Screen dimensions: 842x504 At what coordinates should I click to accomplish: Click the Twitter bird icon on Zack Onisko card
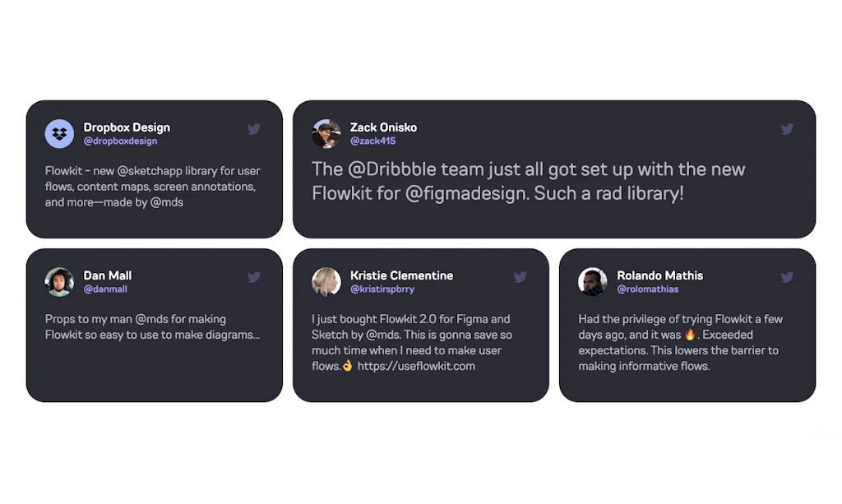pos(787,129)
